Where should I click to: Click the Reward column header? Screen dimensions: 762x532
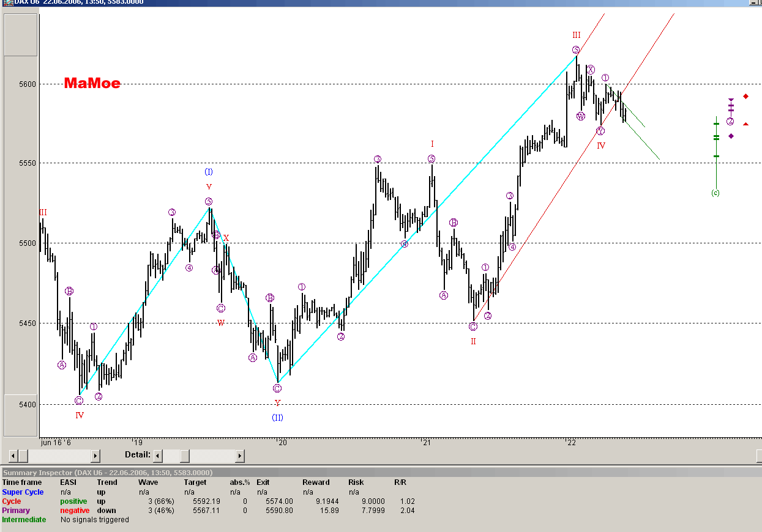pos(315,482)
